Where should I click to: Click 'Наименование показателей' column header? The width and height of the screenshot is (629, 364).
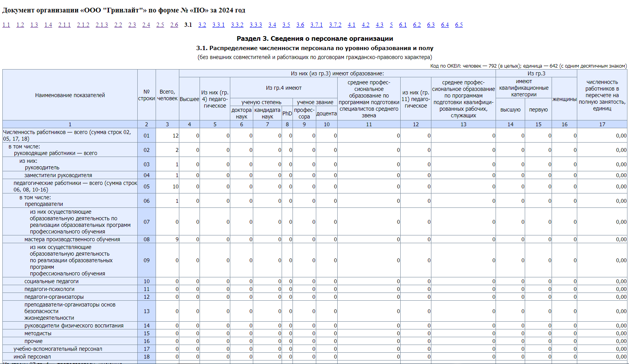pos(70,95)
